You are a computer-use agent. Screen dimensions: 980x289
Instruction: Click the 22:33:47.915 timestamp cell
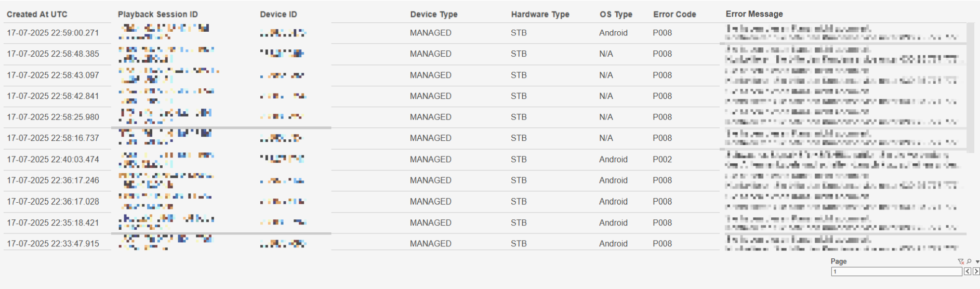52,244
